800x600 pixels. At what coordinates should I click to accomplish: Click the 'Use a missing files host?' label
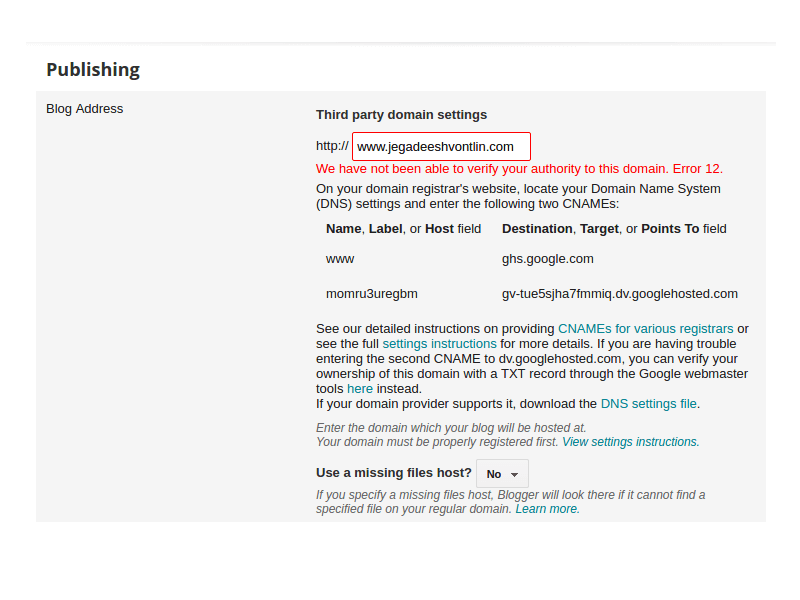(x=393, y=473)
